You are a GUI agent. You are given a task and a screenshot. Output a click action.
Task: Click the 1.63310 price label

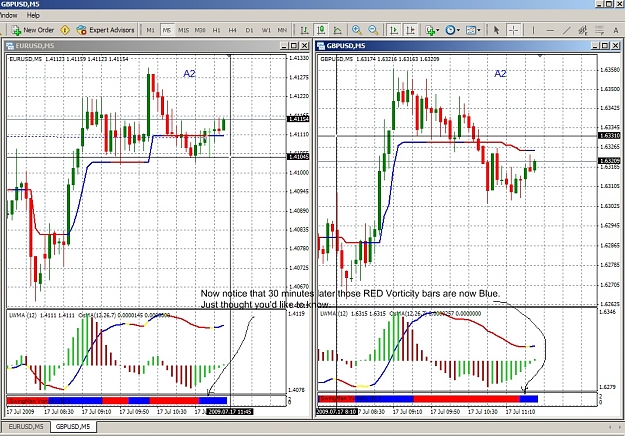609,136
